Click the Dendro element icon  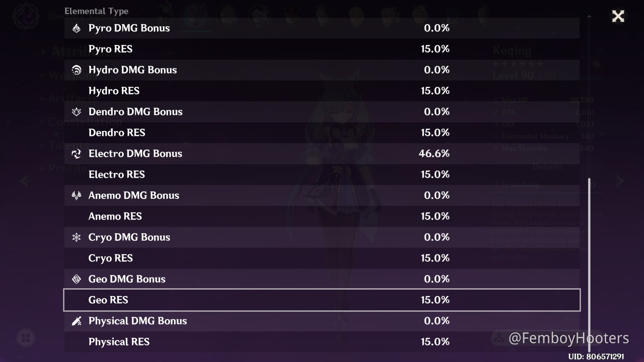[x=76, y=112]
